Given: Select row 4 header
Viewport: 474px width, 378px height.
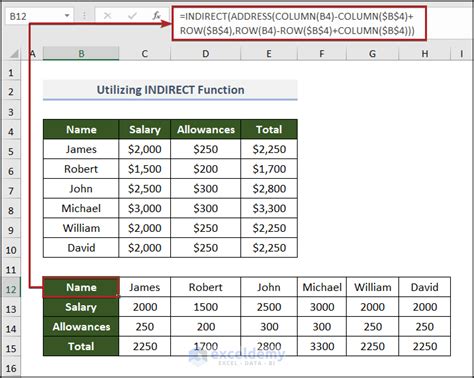Looking at the screenshot, I should click(11, 131).
